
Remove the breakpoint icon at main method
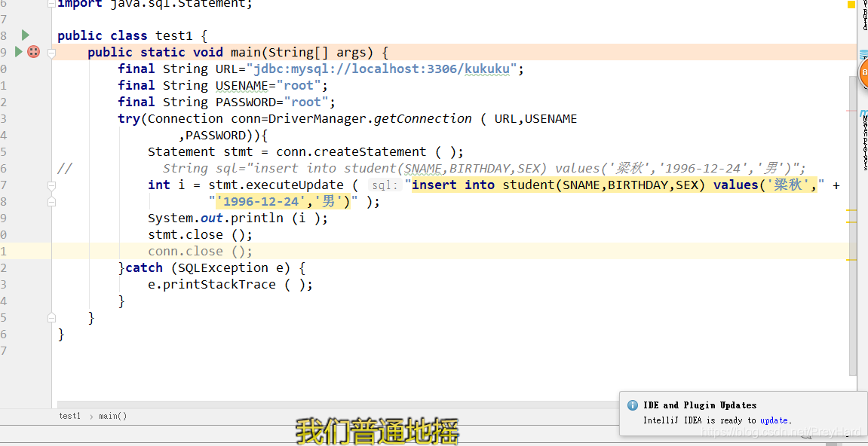[34, 52]
